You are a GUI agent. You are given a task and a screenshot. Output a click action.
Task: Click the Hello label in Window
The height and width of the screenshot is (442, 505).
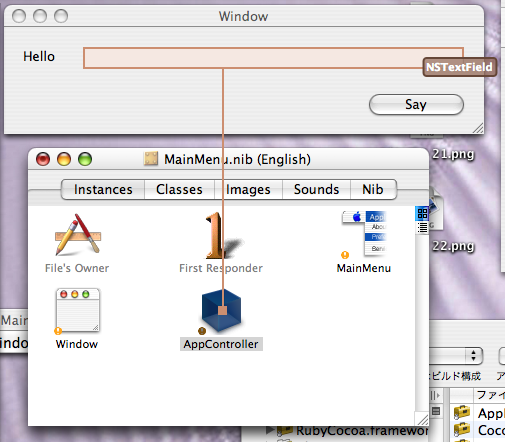[x=39, y=57]
